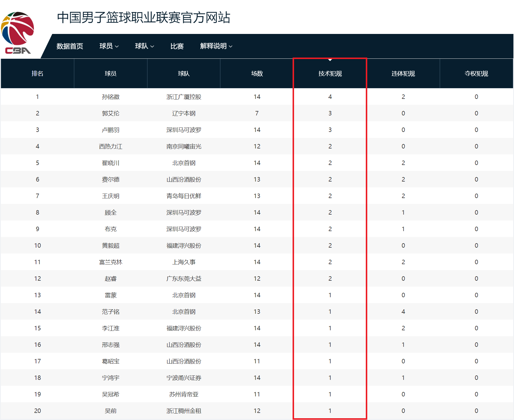Image resolution: width=514 pixels, height=420 pixels.
Task: Open player 顾全 profile
Action: [111, 213]
